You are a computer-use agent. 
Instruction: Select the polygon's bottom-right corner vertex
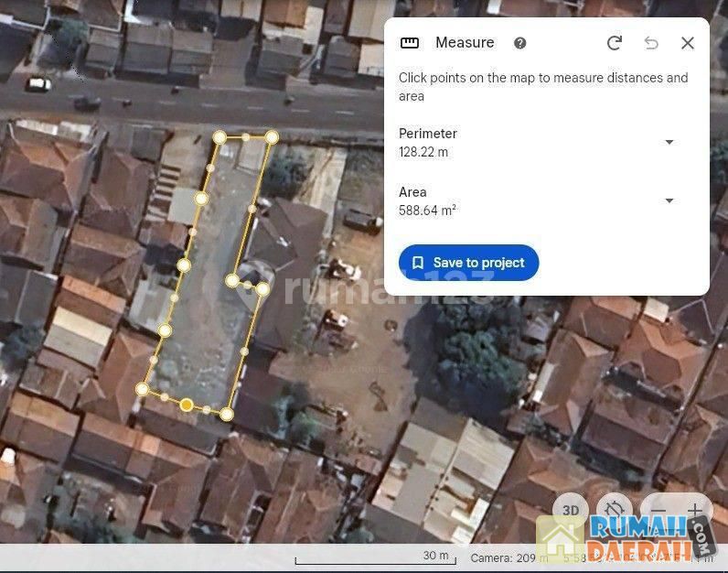point(227,414)
